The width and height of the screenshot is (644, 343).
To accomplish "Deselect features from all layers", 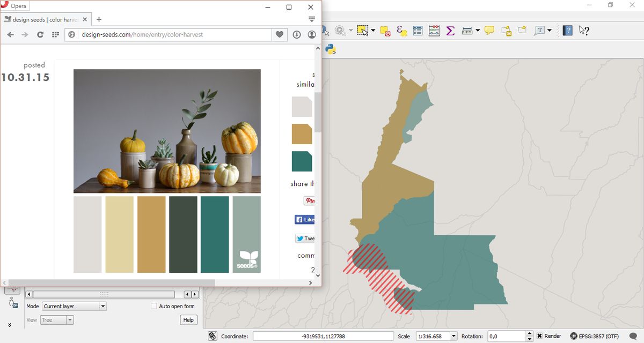I will (x=385, y=31).
